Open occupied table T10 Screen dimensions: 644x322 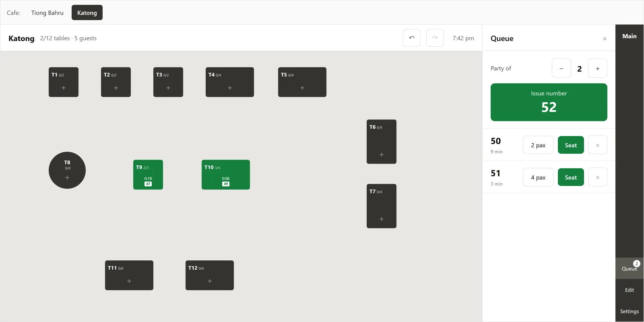[226, 175]
